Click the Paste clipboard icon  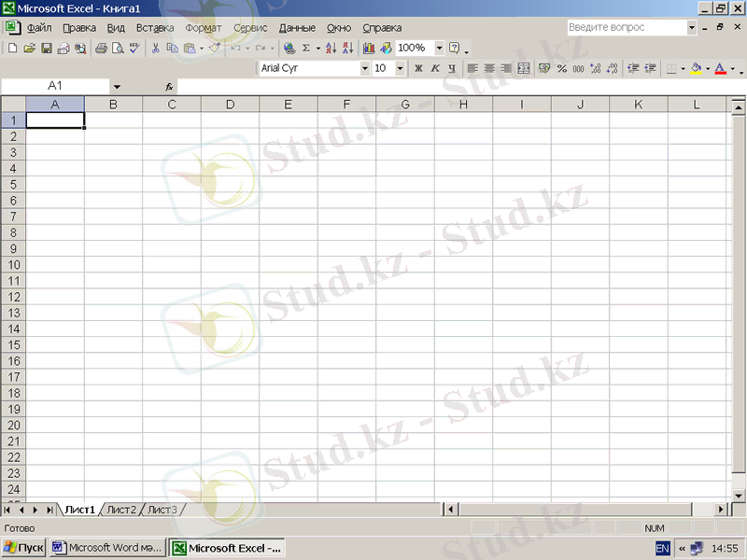pyautogui.click(x=190, y=49)
